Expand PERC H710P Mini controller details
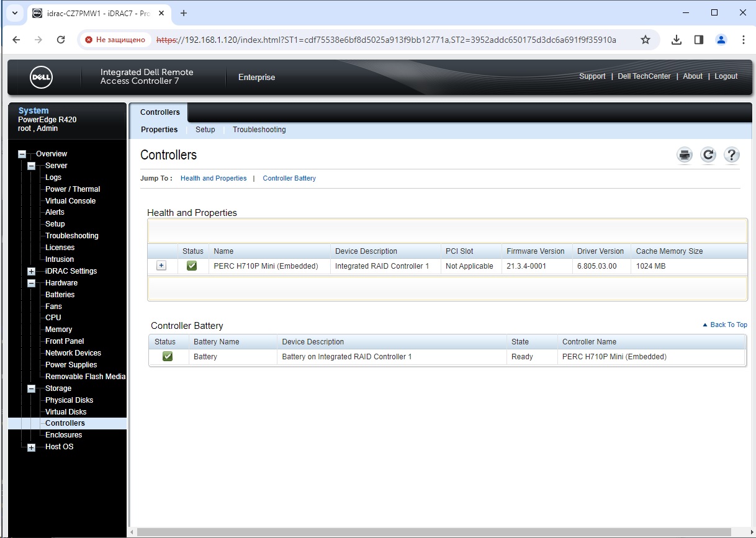Screen dimensions: 756x538 tap(161, 266)
